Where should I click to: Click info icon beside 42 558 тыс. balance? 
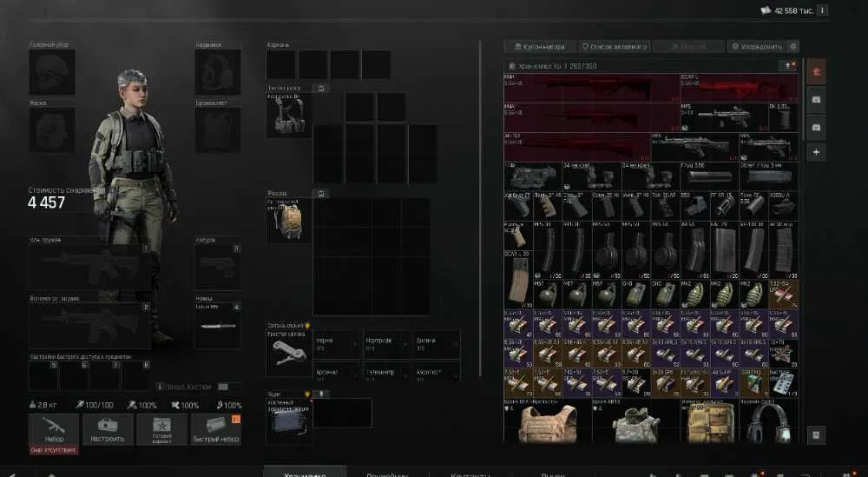[x=823, y=10]
